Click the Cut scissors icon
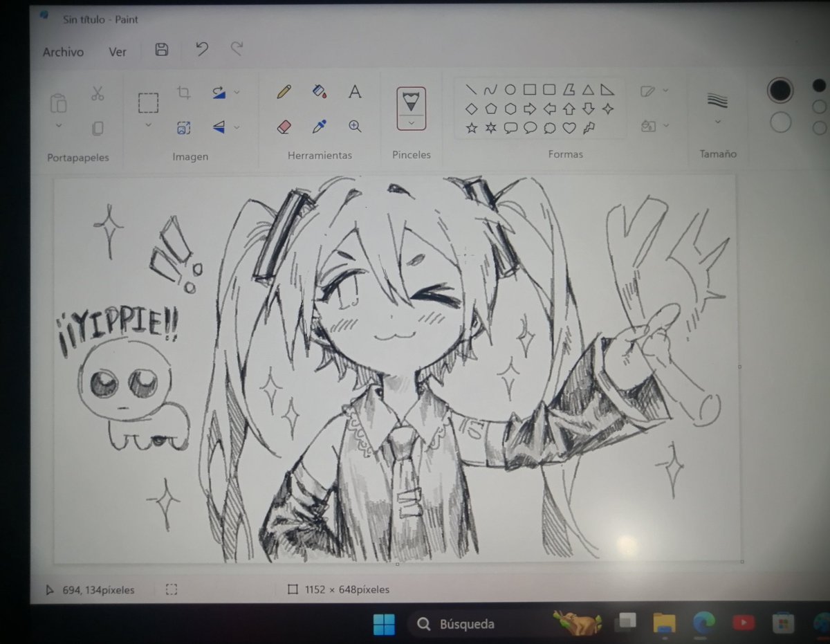Image resolution: width=830 pixels, height=644 pixels. point(98,93)
